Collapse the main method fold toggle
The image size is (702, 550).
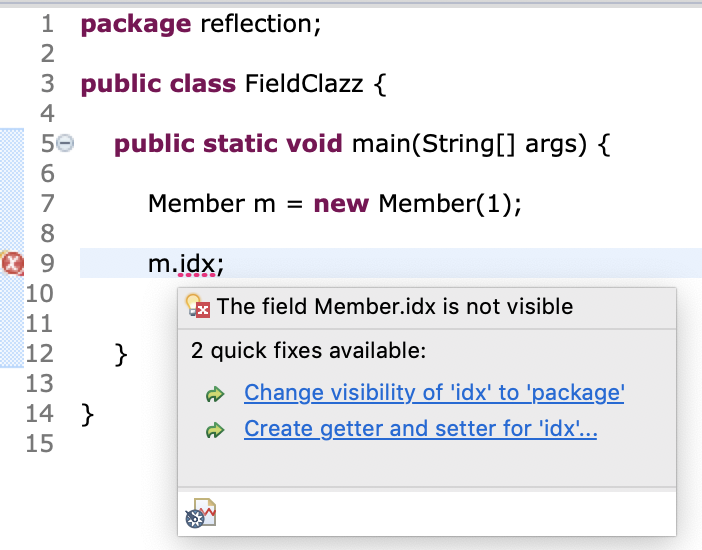66,143
